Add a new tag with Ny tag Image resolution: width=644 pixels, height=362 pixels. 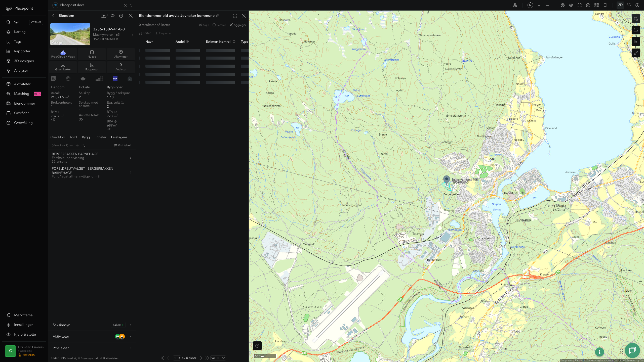tap(92, 54)
